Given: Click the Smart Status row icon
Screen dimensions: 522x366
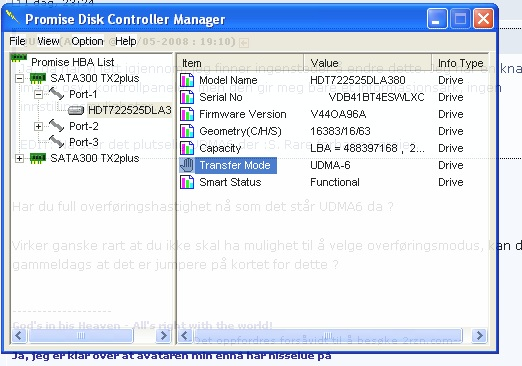Looking at the screenshot, I should tap(187, 182).
